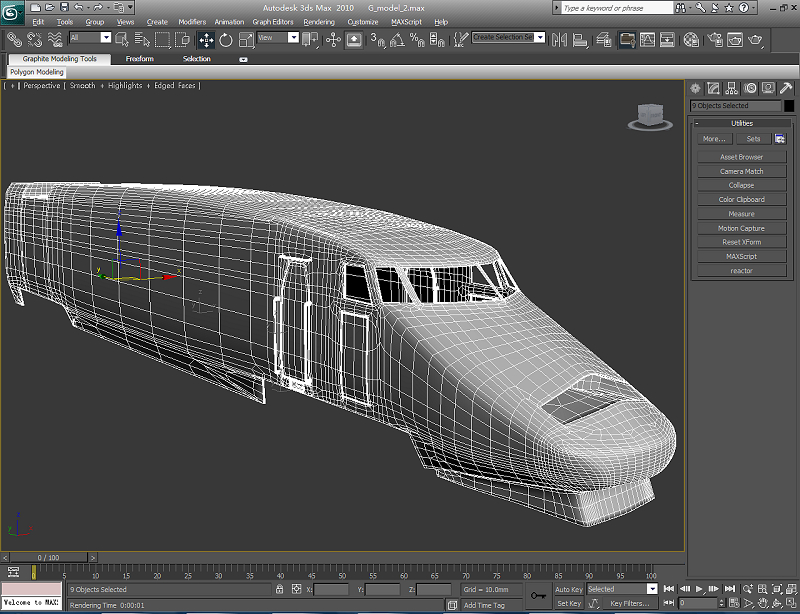Click the Reset XForm utility button

[741, 242]
